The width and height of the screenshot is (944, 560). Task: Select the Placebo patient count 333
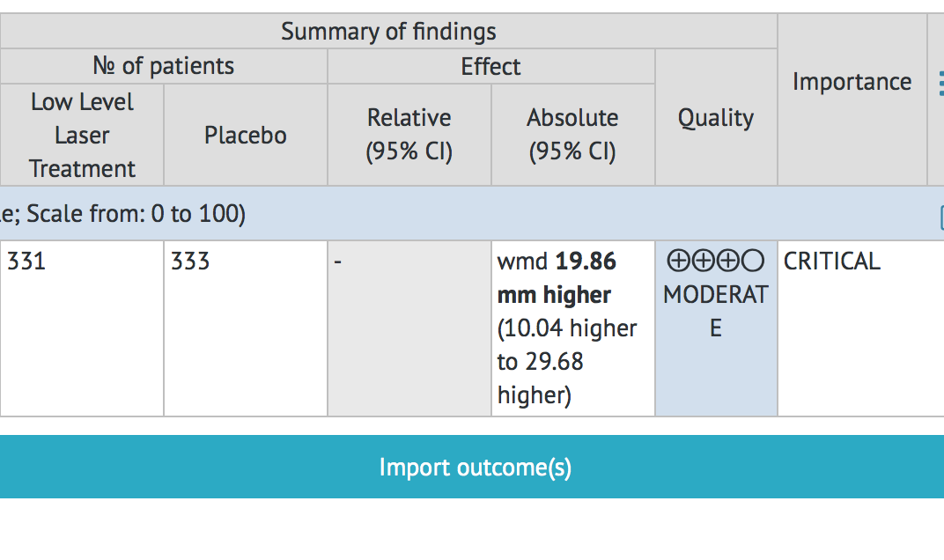(191, 262)
